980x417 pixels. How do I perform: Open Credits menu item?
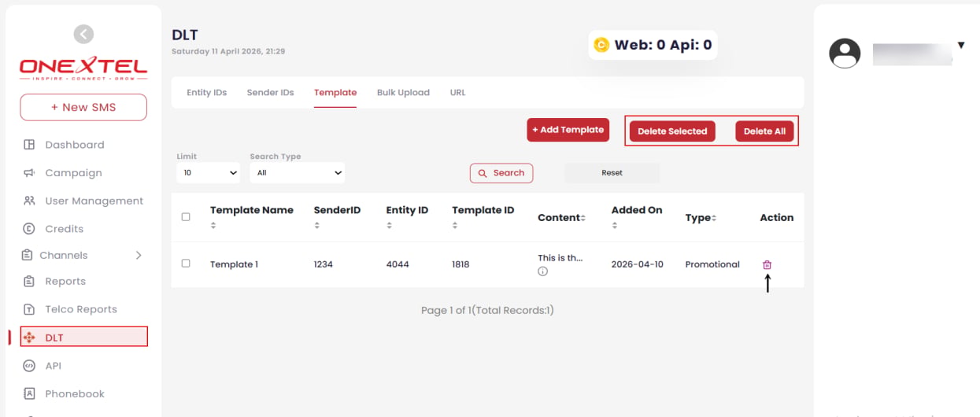65,229
